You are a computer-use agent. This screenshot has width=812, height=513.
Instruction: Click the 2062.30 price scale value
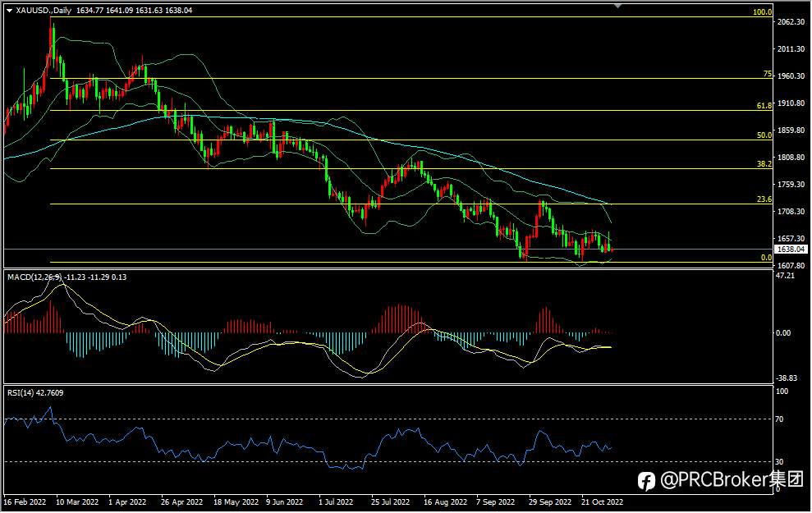[x=791, y=21]
